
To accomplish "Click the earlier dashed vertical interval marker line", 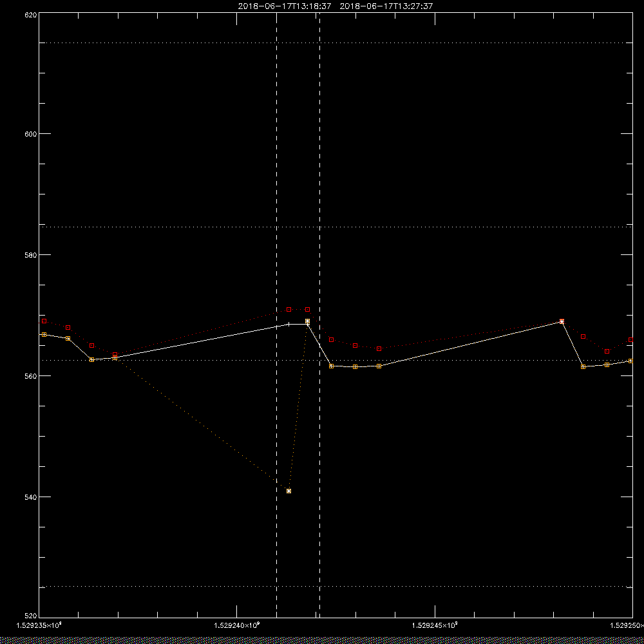I will coord(276,316).
